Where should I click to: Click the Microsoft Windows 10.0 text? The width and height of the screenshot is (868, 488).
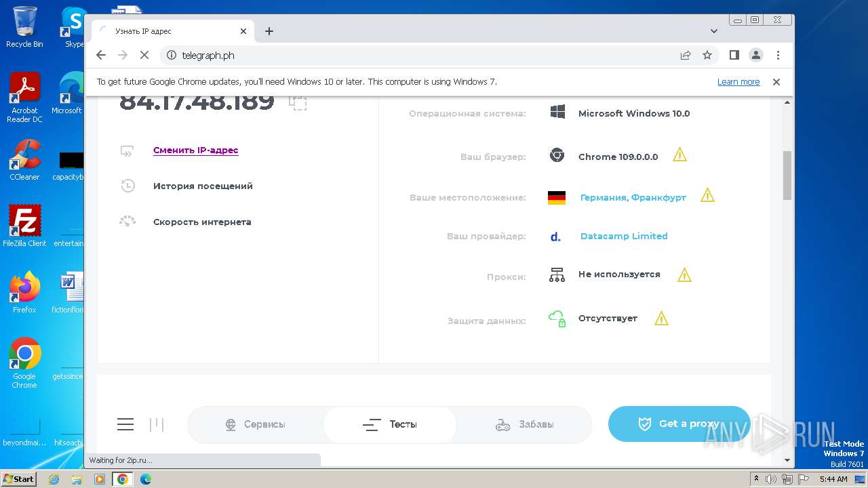[634, 113]
